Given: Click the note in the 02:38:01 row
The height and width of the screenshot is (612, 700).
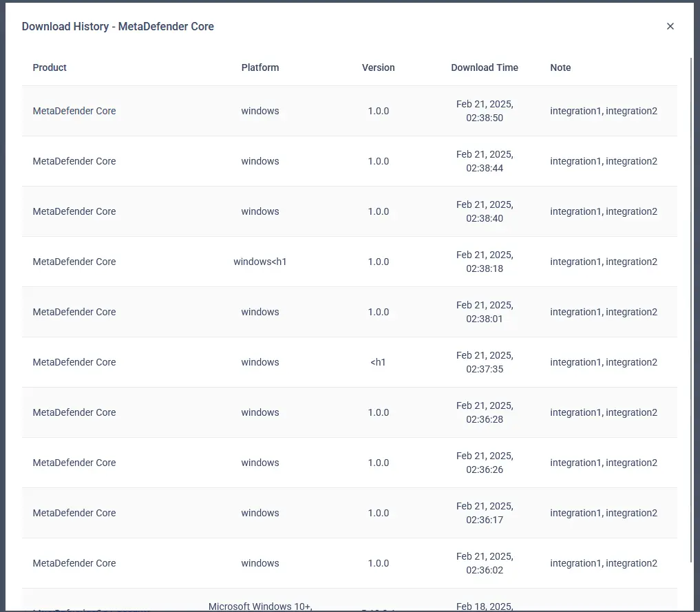Looking at the screenshot, I should (x=604, y=312).
